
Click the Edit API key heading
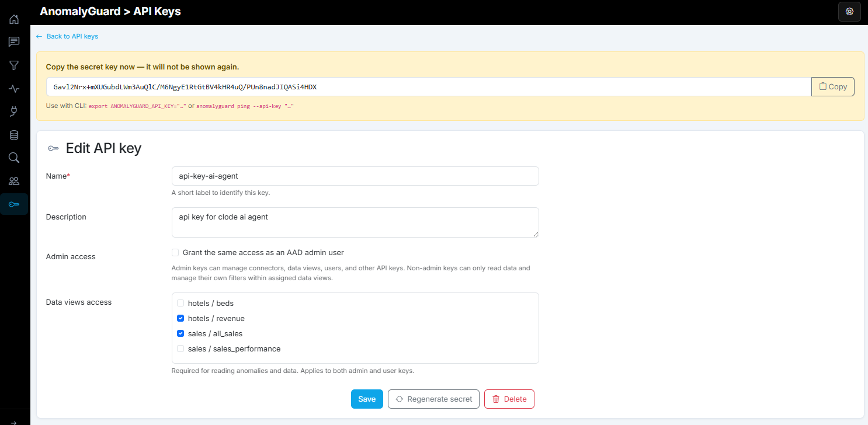tap(103, 148)
